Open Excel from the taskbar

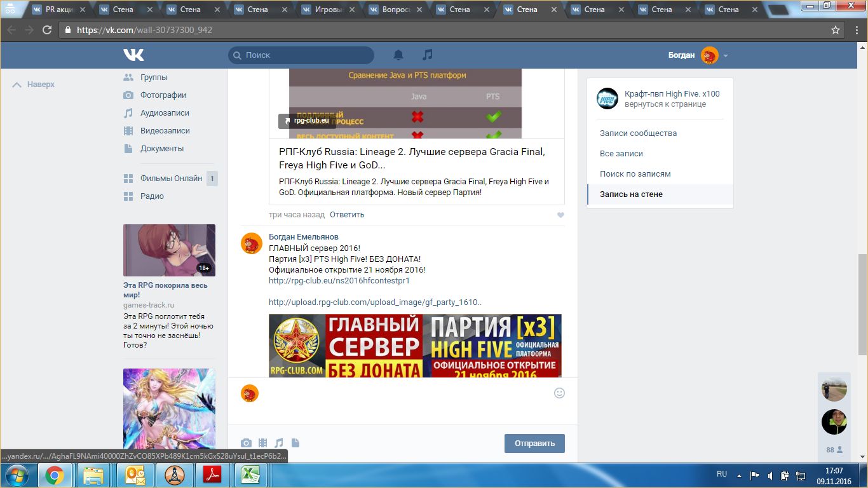[x=250, y=475]
